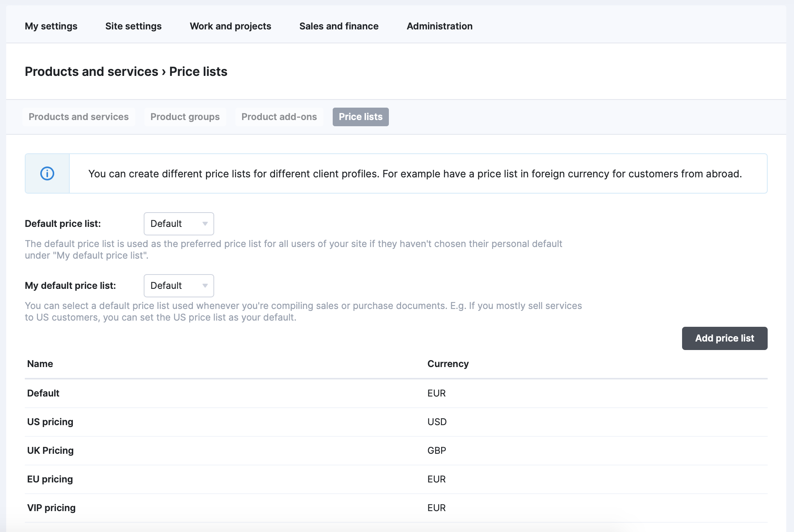Viewport: 794px width, 532px height.
Task: Open the Default price list dropdown
Action: click(x=179, y=224)
